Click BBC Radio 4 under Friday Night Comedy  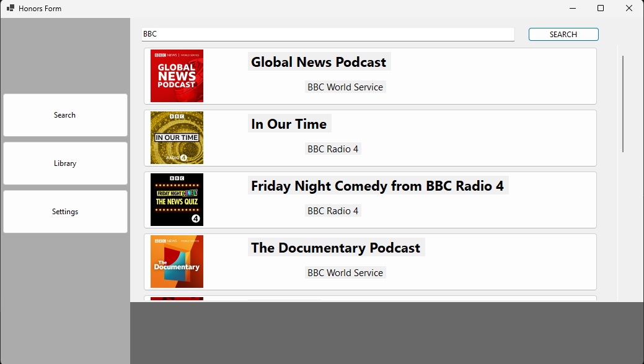333,211
